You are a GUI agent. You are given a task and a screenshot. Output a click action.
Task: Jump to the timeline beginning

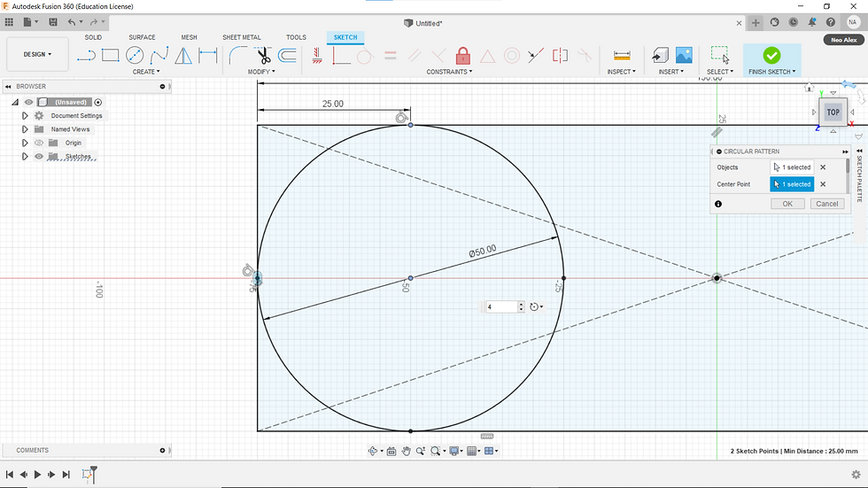pos(10,474)
